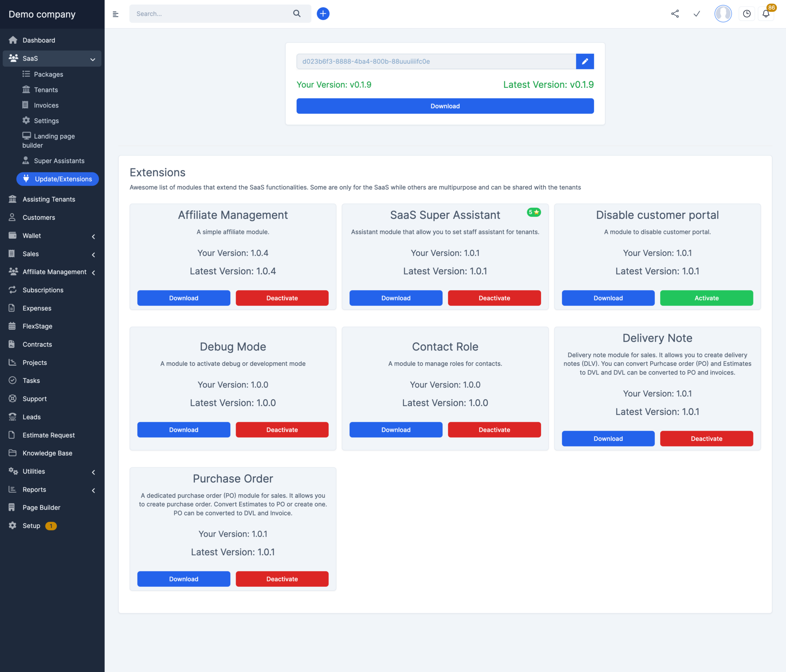
Task: Collapse the SaaS menu group
Action: coord(92,59)
